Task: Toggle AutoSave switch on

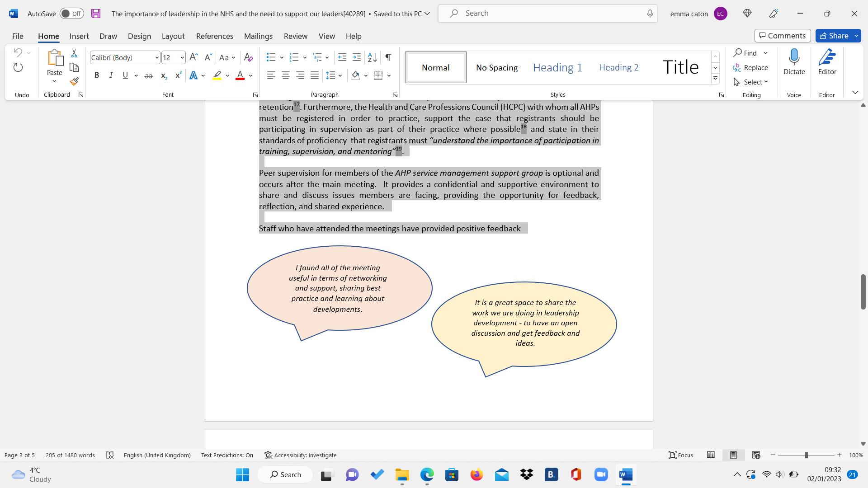Action: click(x=71, y=14)
